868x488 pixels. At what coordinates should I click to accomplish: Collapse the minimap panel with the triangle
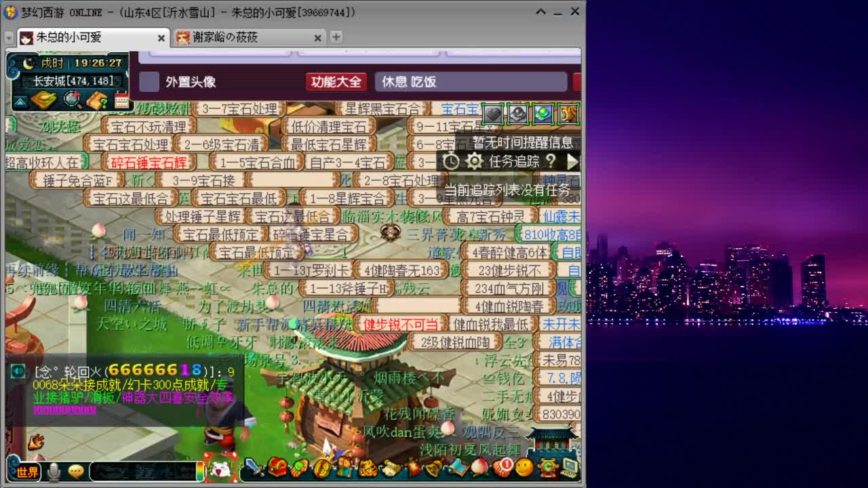coord(20,101)
